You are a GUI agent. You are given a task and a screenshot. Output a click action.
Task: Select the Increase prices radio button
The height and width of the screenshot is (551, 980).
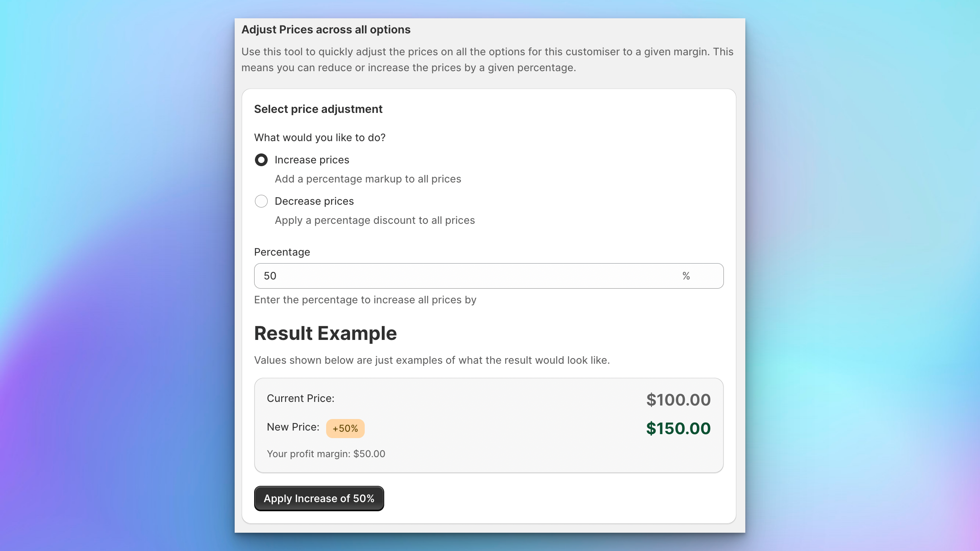pyautogui.click(x=261, y=160)
